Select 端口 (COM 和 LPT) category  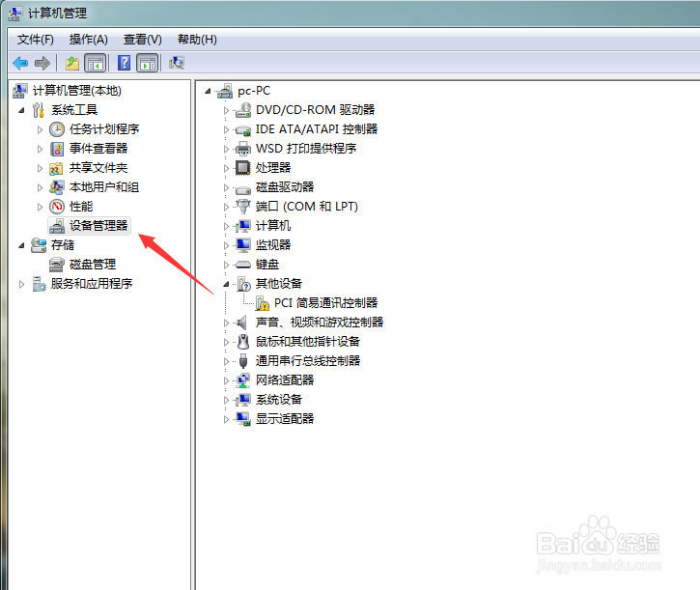307,207
